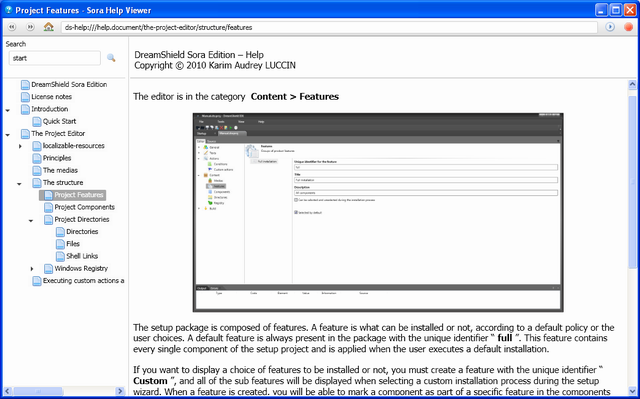Click the tree pane scroll right arrow
This screenshot has width=640, height=399.
(120, 391)
